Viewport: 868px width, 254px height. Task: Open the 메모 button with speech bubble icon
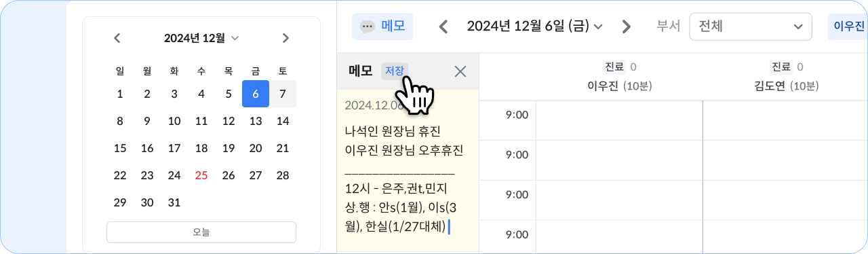click(x=382, y=26)
